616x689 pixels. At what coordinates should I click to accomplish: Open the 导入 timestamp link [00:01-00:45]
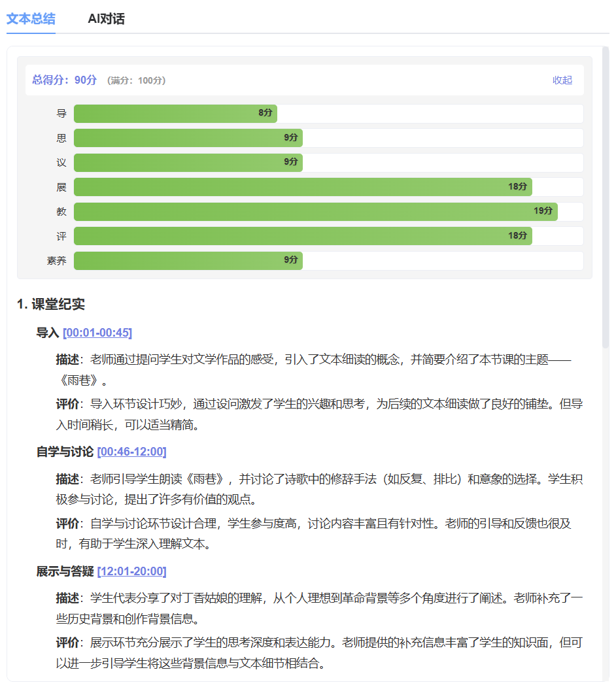point(97,333)
